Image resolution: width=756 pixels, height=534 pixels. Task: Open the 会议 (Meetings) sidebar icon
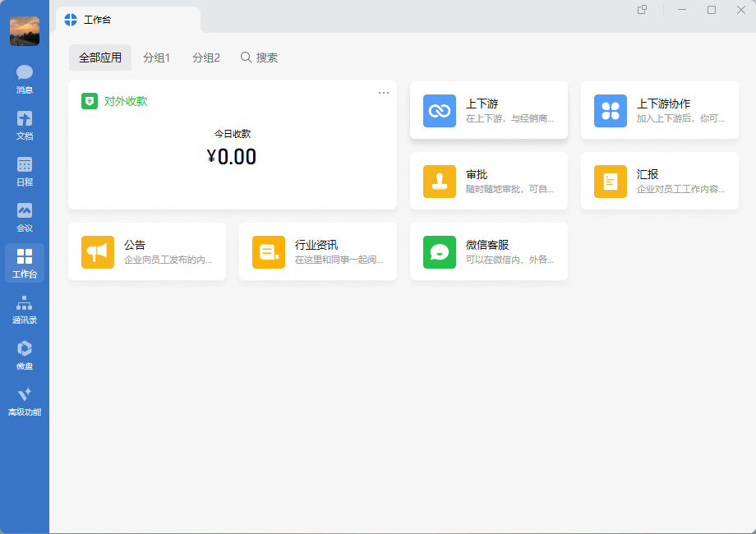pyautogui.click(x=25, y=216)
